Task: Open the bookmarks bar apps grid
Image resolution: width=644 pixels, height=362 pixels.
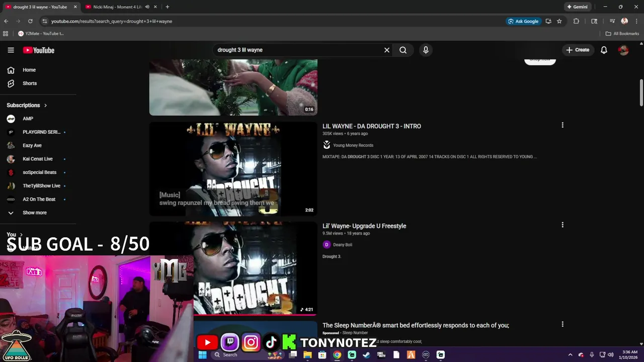Action: pos(6,34)
